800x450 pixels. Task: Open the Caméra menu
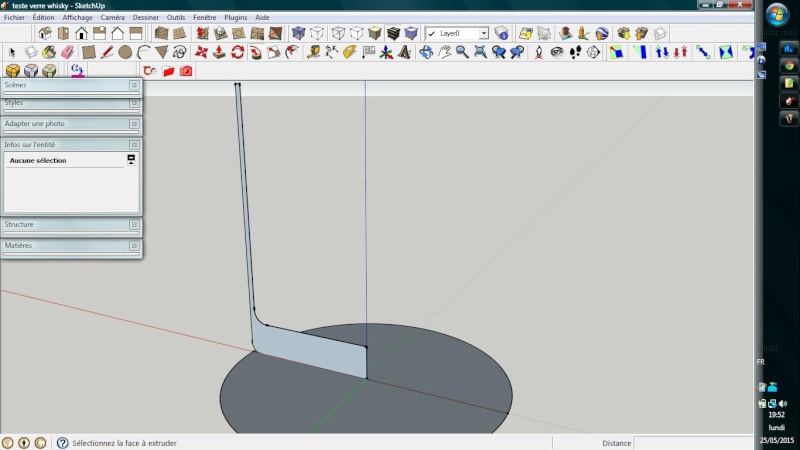[x=113, y=17]
